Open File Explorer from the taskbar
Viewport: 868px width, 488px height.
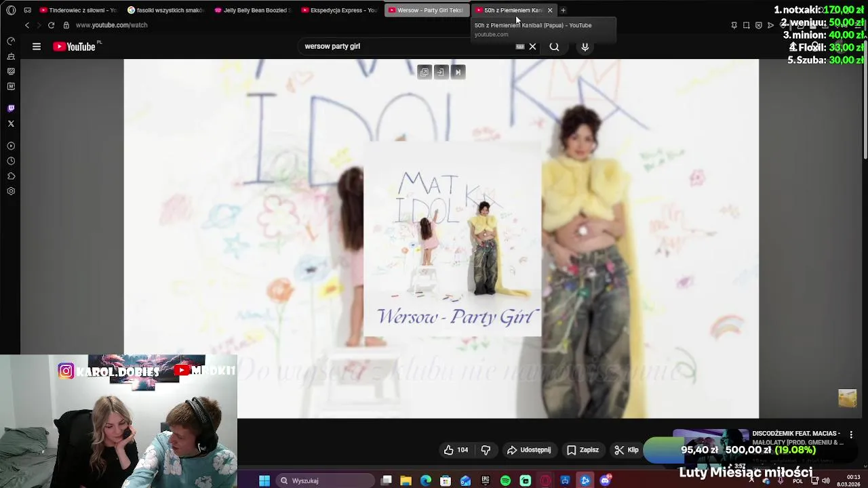click(406, 481)
